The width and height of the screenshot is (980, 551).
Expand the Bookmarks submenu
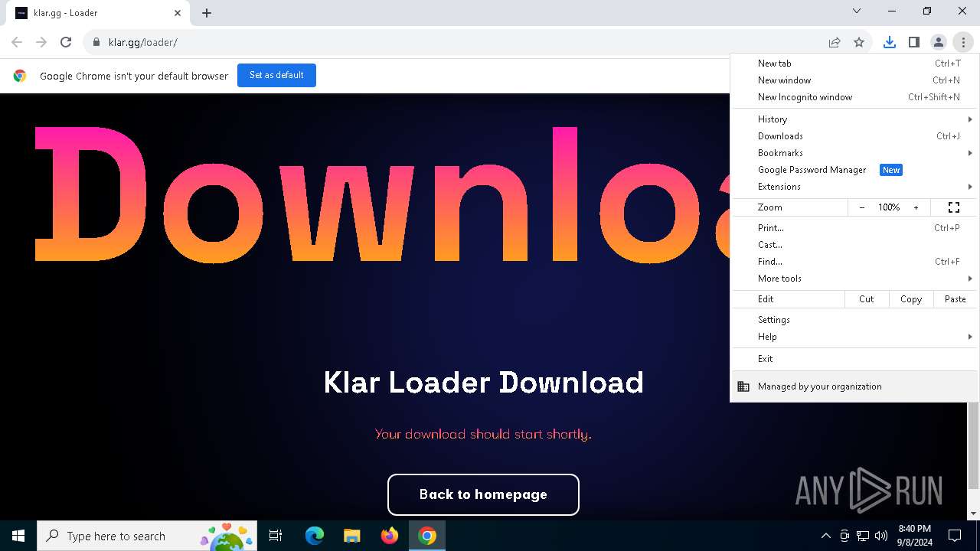click(854, 153)
